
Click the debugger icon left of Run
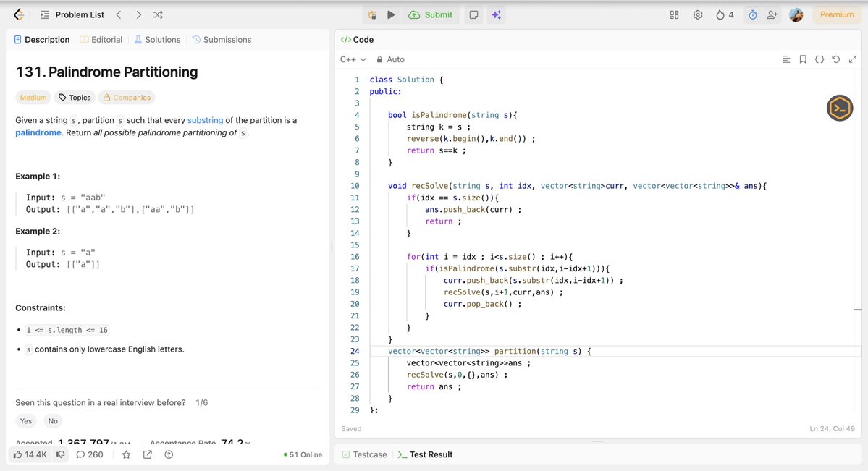372,15
